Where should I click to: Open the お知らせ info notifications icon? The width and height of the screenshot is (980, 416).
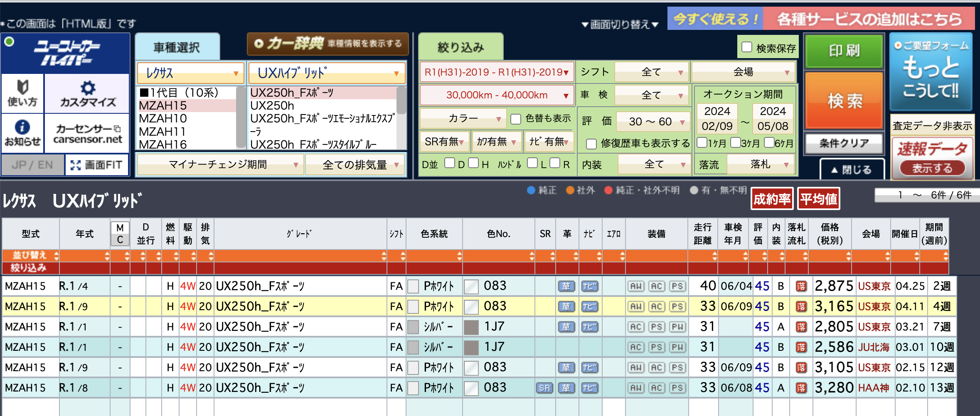coord(22,133)
